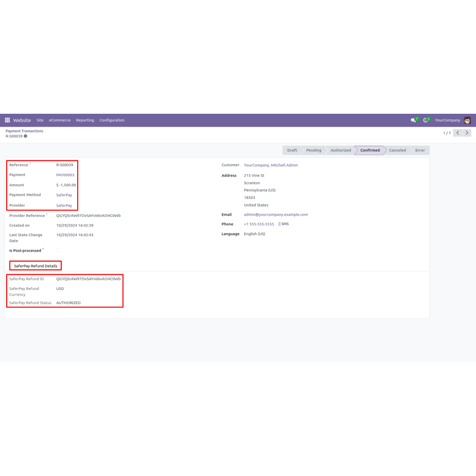Click the +1 555-555-5555 phone link

pyautogui.click(x=259, y=224)
